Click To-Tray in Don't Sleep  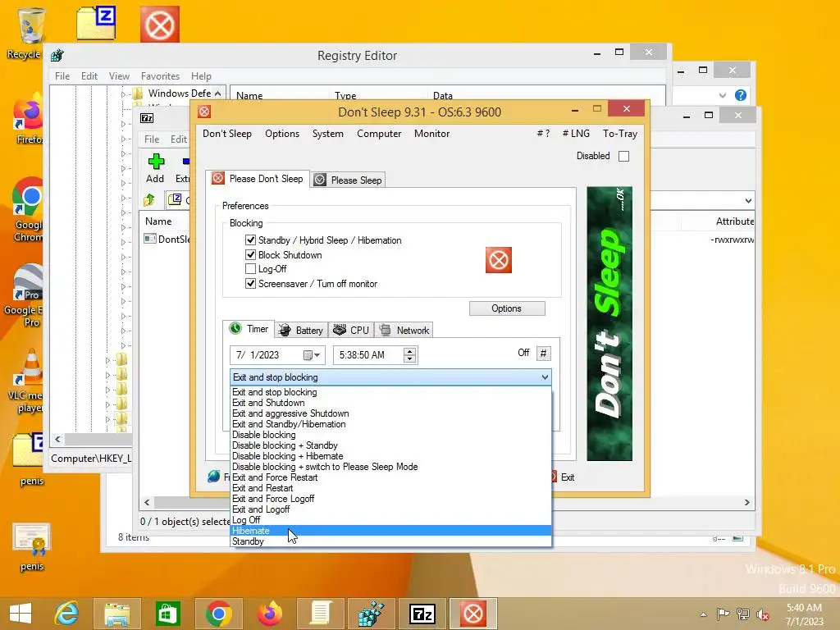[620, 134]
